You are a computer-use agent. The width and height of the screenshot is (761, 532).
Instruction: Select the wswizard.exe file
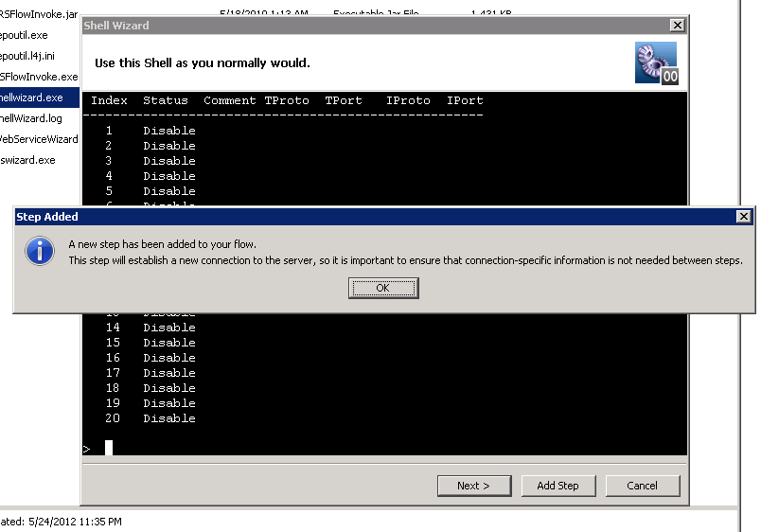tap(27, 160)
